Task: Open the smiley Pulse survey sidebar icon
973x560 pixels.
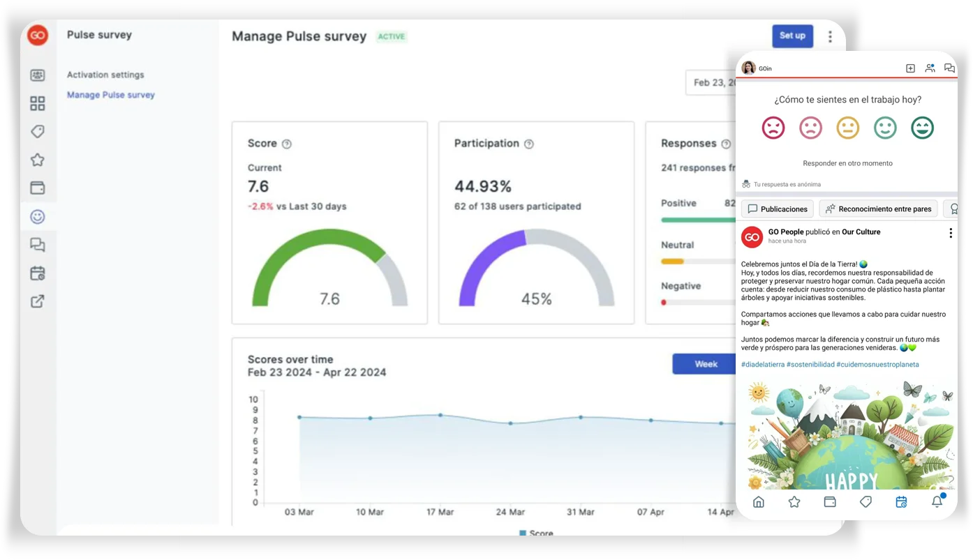Action: tap(38, 217)
